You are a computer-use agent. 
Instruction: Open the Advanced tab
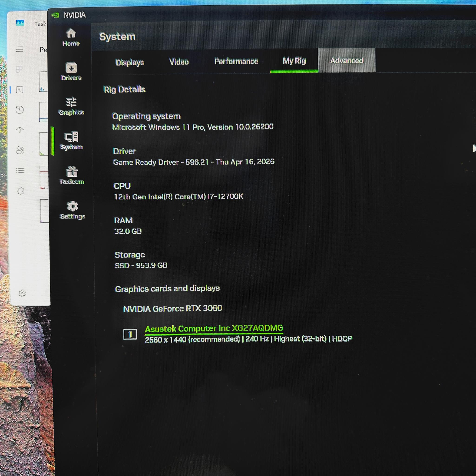pos(347,60)
